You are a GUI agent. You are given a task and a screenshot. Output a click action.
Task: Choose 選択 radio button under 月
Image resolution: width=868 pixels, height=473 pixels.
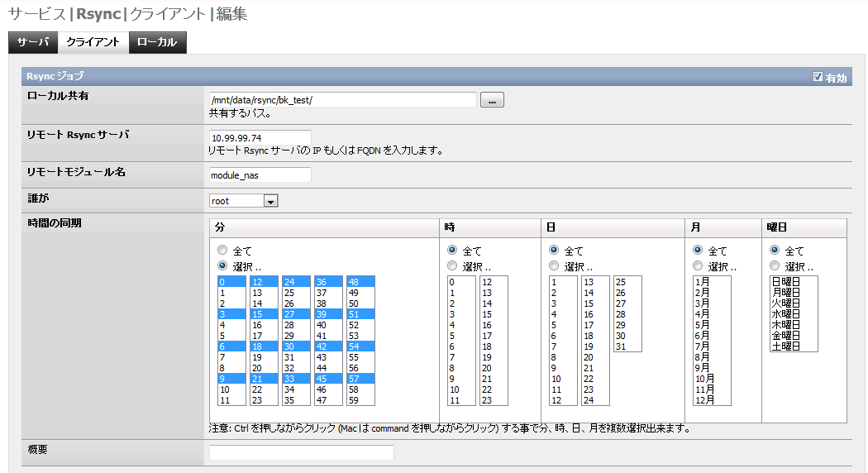(x=698, y=266)
